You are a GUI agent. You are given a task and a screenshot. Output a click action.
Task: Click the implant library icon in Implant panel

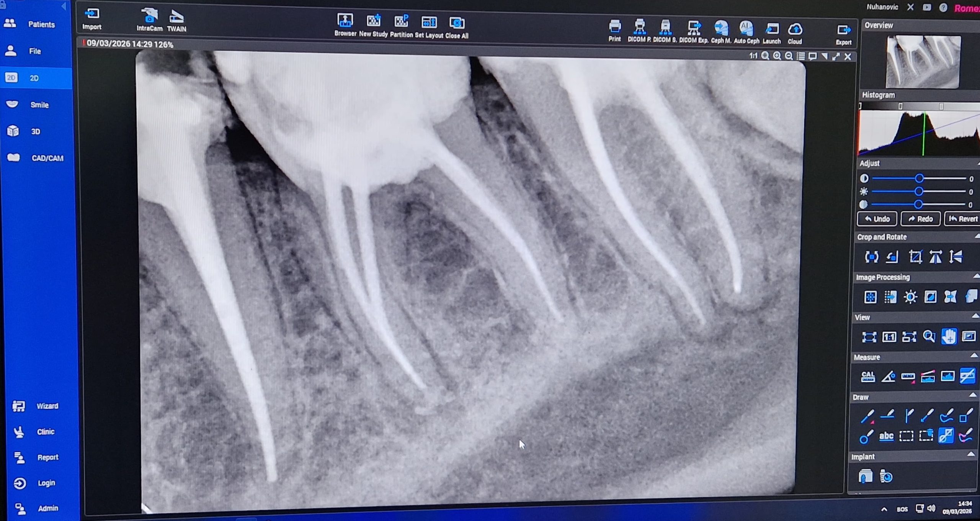[866, 477]
